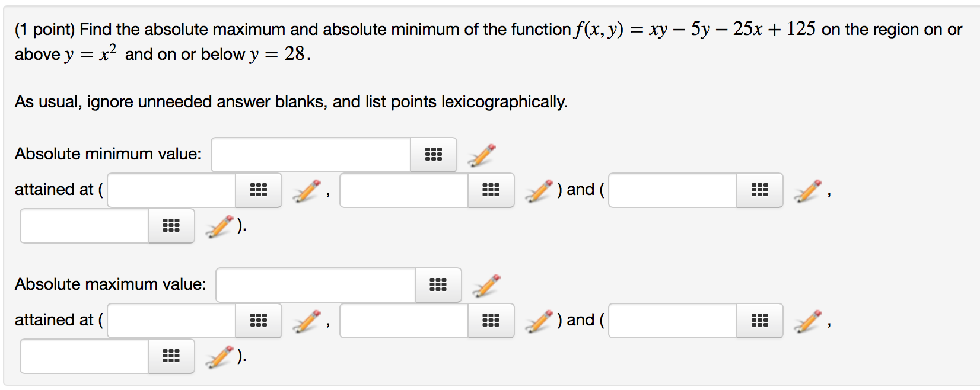Click pencil icon of second maximum point x-coordinate
980x390 pixels.
(x=808, y=321)
